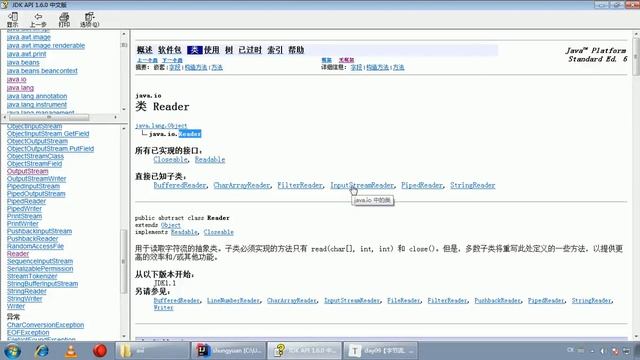Open the Windows Start button
Screen dimensions: 640x360
pyautogui.click(x=12, y=351)
